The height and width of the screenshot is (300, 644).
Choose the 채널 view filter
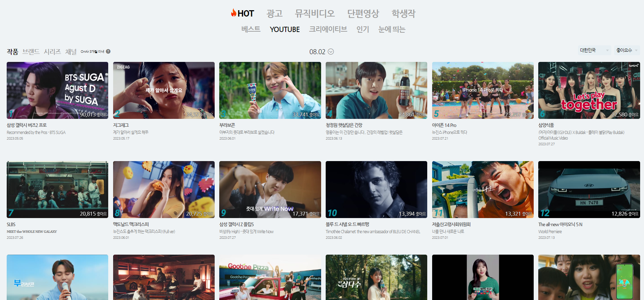click(x=71, y=52)
